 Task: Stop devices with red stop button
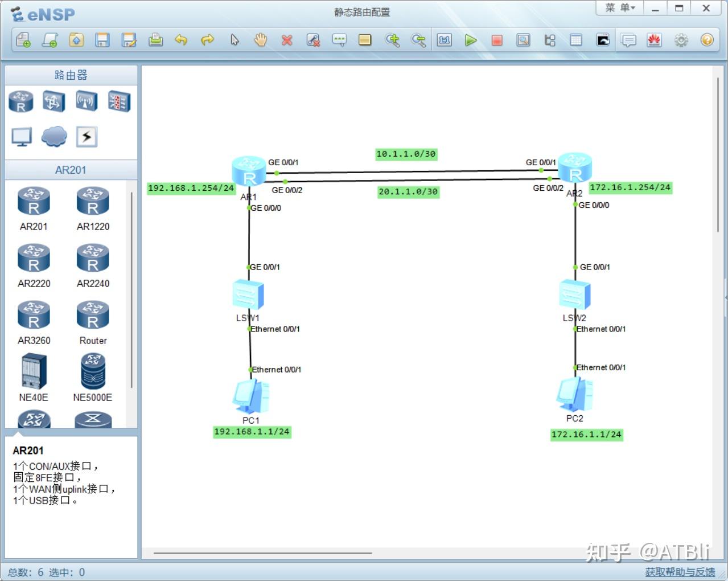[497, 40]
